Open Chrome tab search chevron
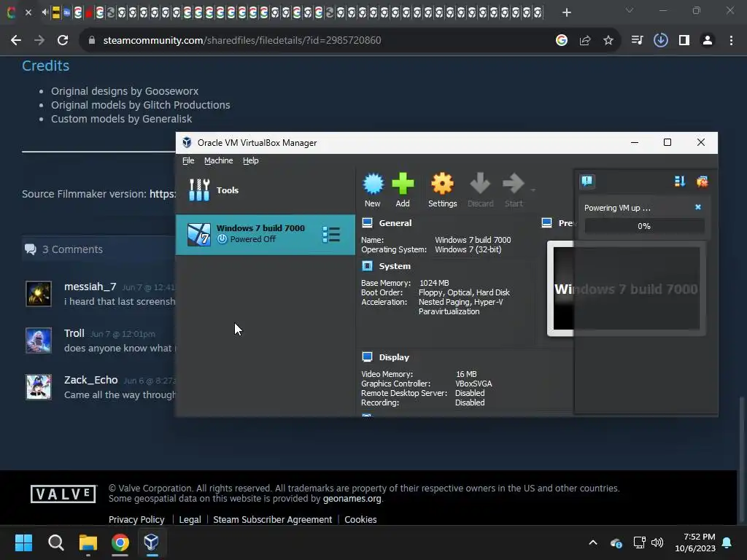Image resolution: width=747 pixels, height=560 pixels. pos(630,10)
